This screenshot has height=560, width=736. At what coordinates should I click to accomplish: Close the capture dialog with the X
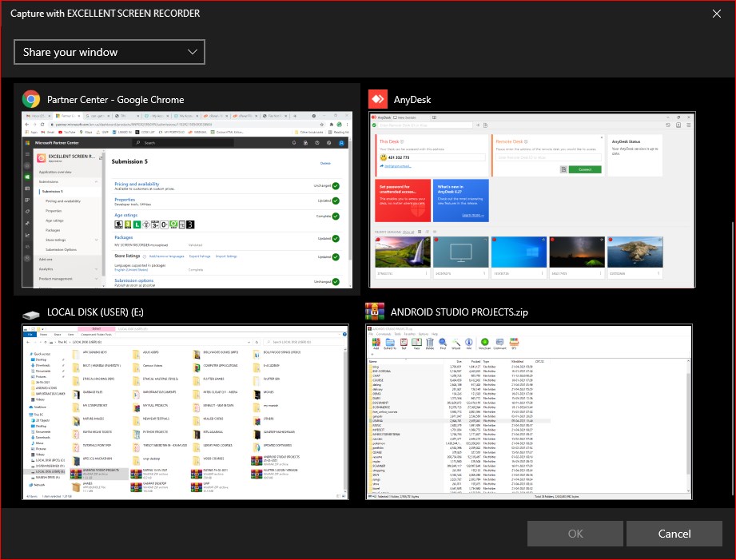(x=716, y=14)
